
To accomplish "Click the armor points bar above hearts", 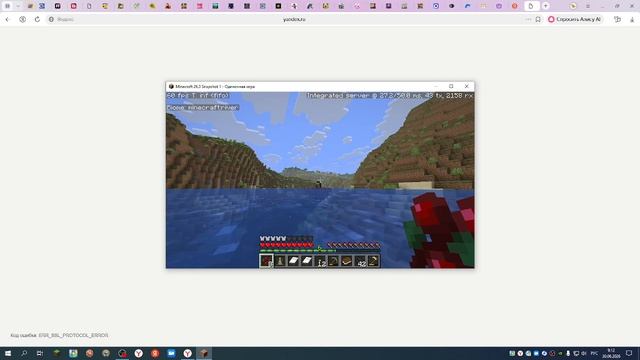I will (287, 239).
